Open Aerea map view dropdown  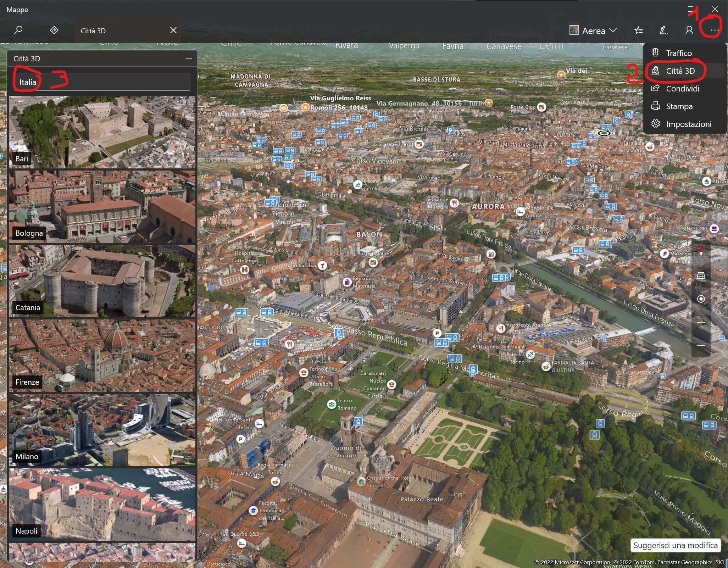pos(593,30)
